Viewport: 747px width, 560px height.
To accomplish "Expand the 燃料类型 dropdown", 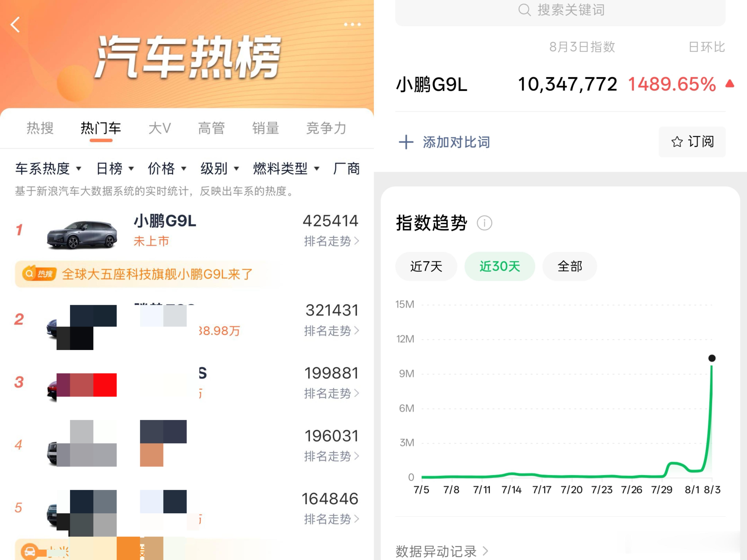I will pyautogui.click(x=286, y=168).
